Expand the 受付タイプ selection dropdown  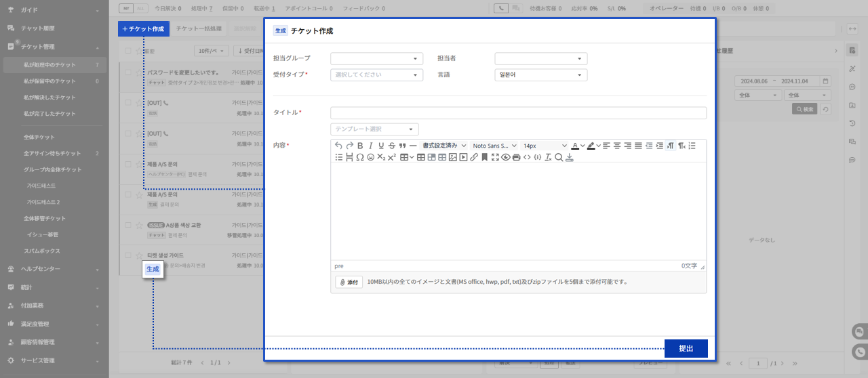click(376, 75)
